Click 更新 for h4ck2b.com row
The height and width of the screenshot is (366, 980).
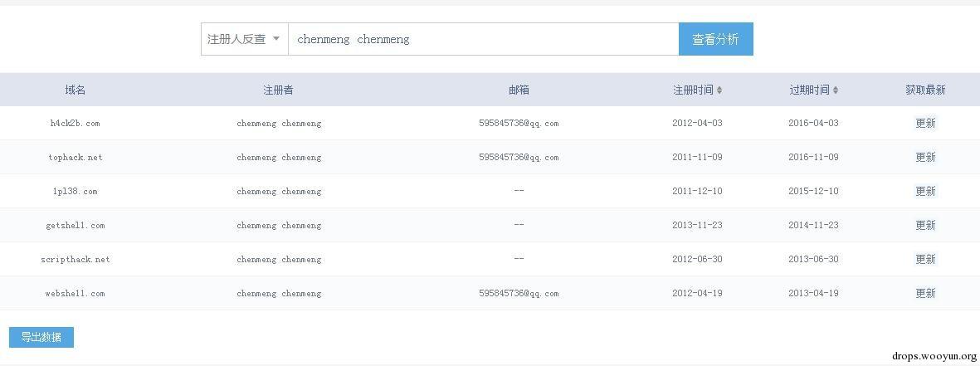[925, 123]
